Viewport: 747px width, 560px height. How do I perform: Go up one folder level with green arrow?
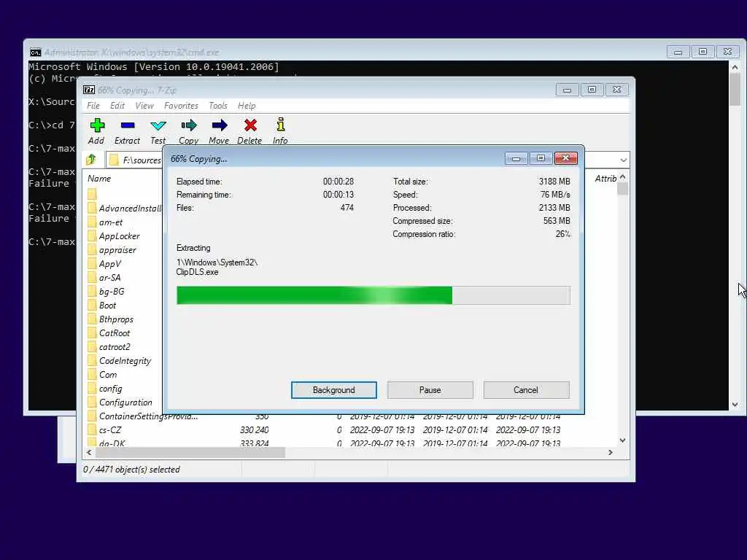[x=91, y=160]
